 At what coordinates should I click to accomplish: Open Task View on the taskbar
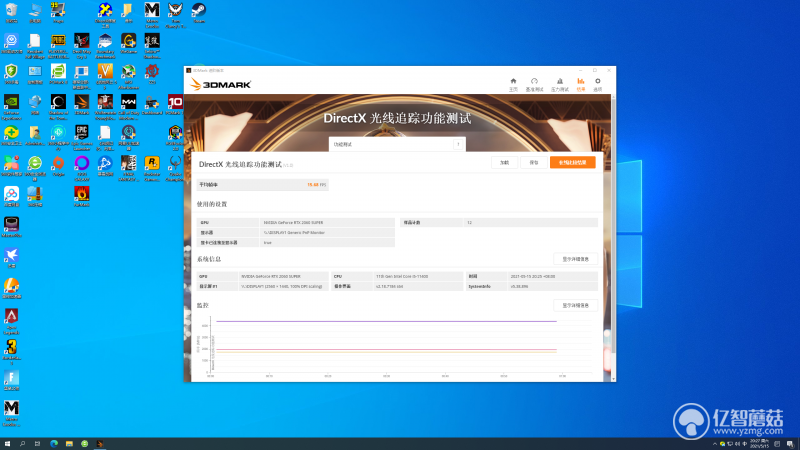(x=37, y=444)
